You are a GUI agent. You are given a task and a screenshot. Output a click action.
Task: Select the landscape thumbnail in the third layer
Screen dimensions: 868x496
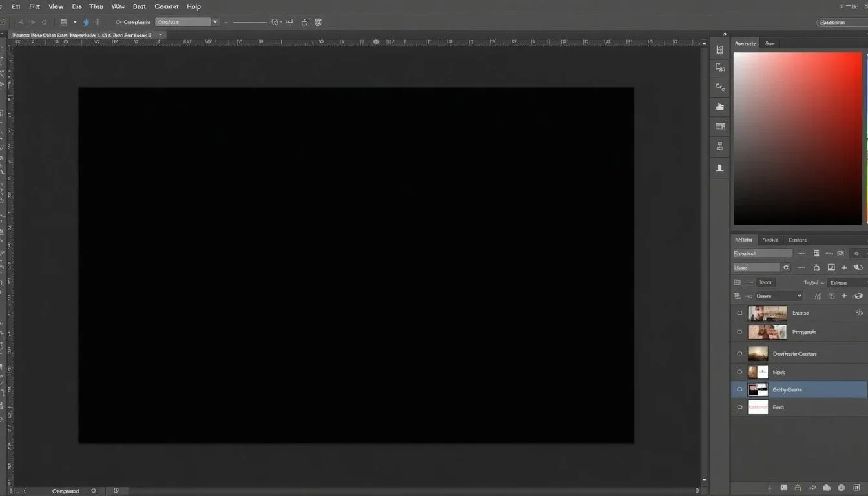758,353
